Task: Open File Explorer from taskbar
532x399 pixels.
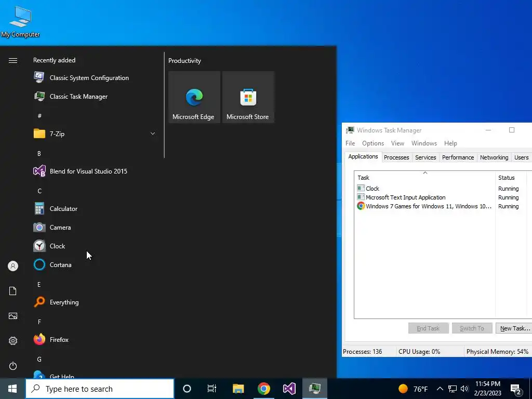Action: tap(238, 389)
